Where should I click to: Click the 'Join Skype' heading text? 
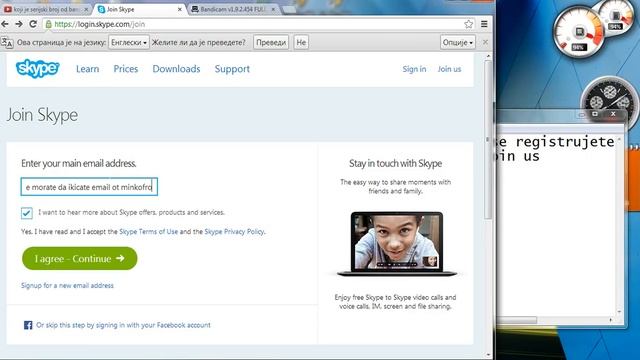pos(42,115)
